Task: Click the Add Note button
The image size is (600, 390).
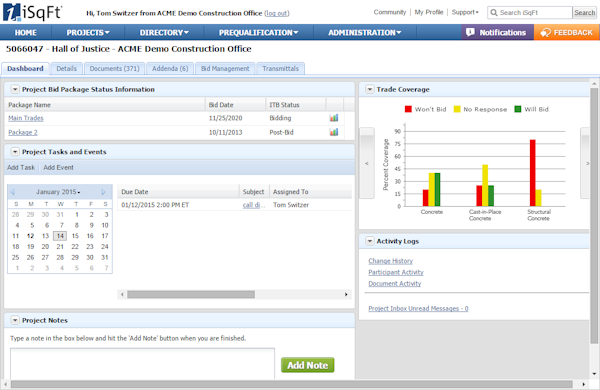Action: [x=308, y=365]
